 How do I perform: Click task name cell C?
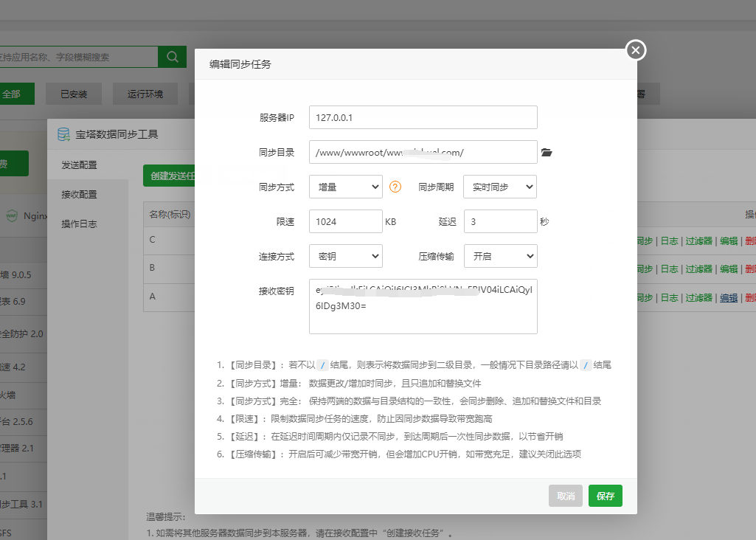(x=169, y=240)
